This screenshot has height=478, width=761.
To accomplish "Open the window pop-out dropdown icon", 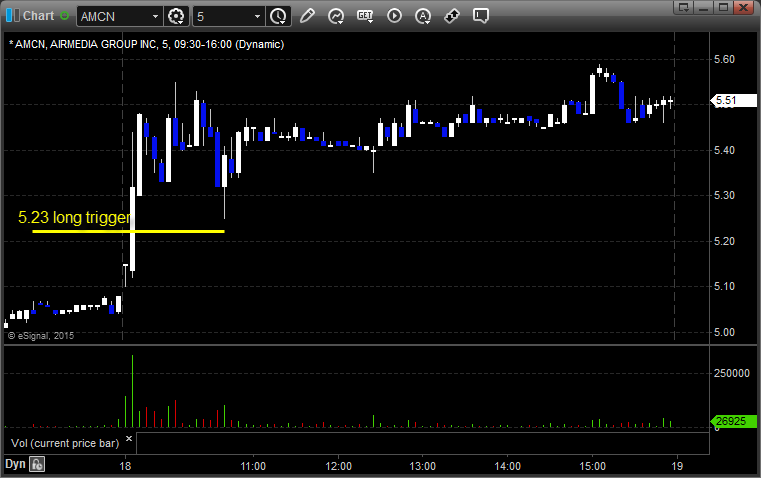I will (683, 7).
